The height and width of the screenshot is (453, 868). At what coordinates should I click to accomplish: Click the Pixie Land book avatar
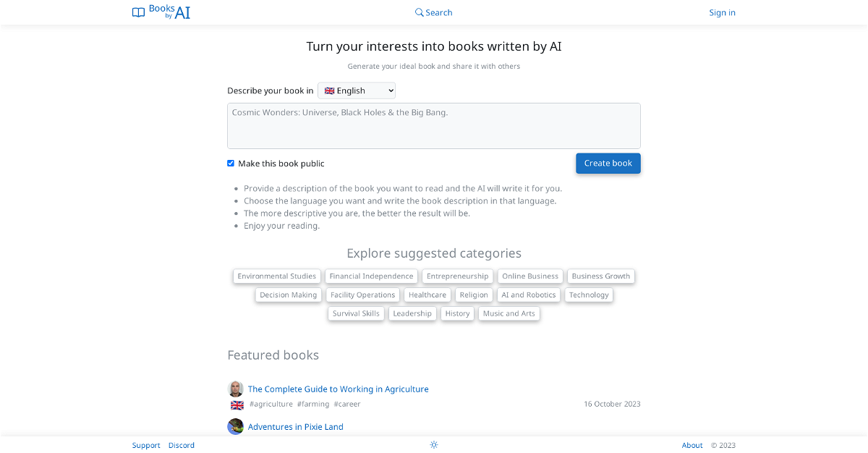click(236, 427)
